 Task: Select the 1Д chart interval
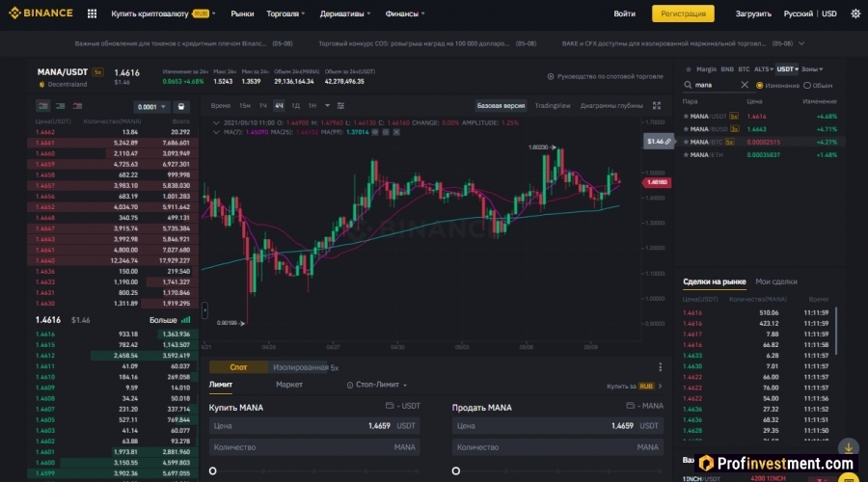pyautogui.click(x=296, y=106)
